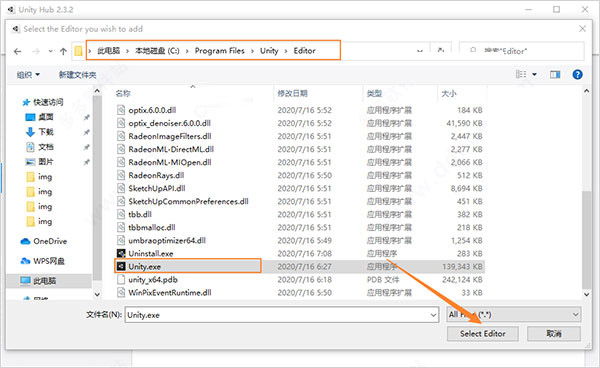Minimize the Unity Hub window

(529, 9)
